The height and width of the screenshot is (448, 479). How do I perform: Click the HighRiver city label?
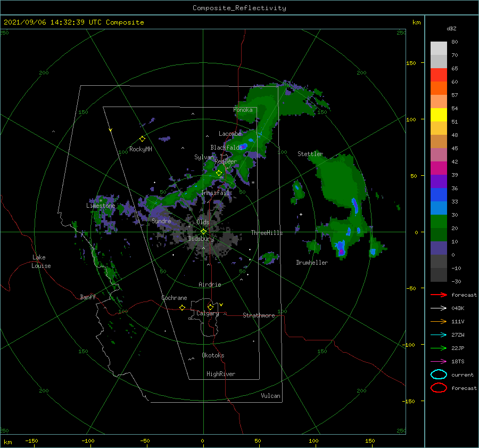[x=221, y=374]
